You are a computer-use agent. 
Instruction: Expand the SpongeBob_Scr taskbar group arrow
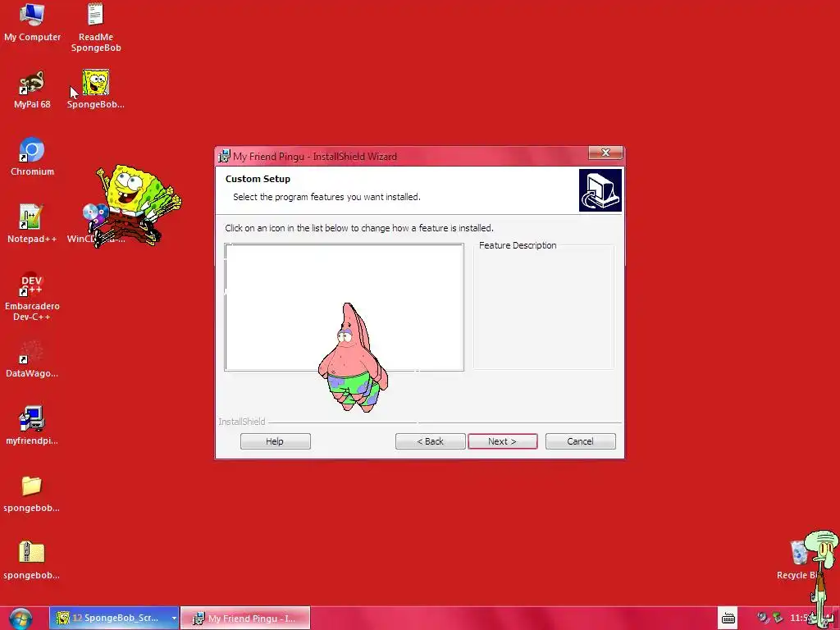click(174, 619)
